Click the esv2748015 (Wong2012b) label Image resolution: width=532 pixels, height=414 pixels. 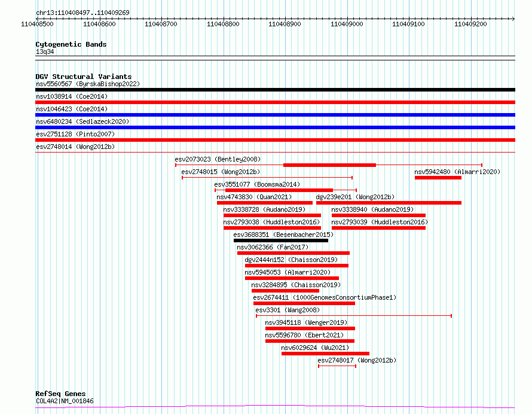tap(221, 172)
